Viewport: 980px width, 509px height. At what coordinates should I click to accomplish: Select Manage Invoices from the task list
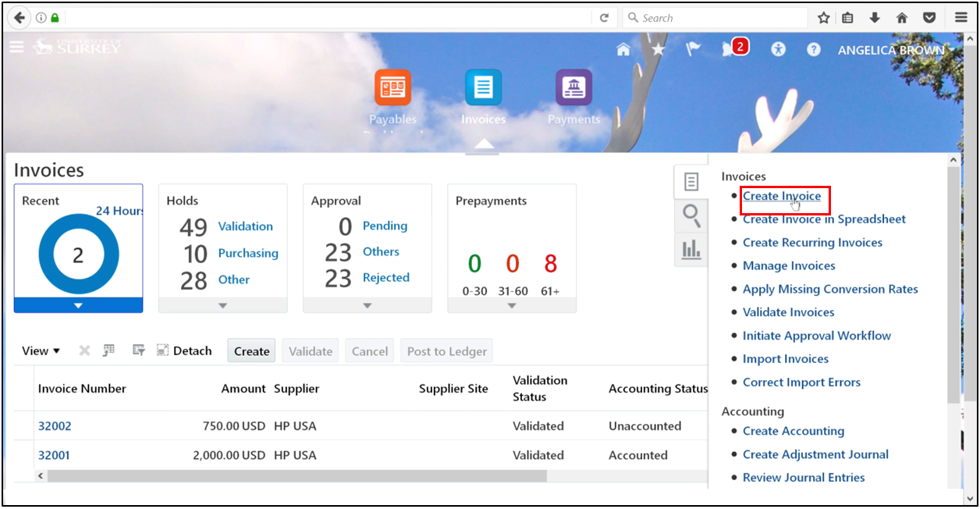pyautogui.click(x=789, y=265)
